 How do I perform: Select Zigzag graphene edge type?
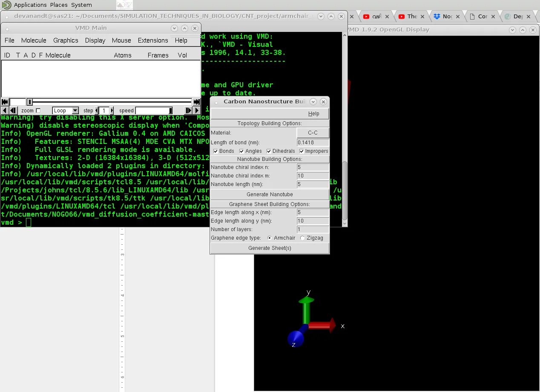[302, 238]
